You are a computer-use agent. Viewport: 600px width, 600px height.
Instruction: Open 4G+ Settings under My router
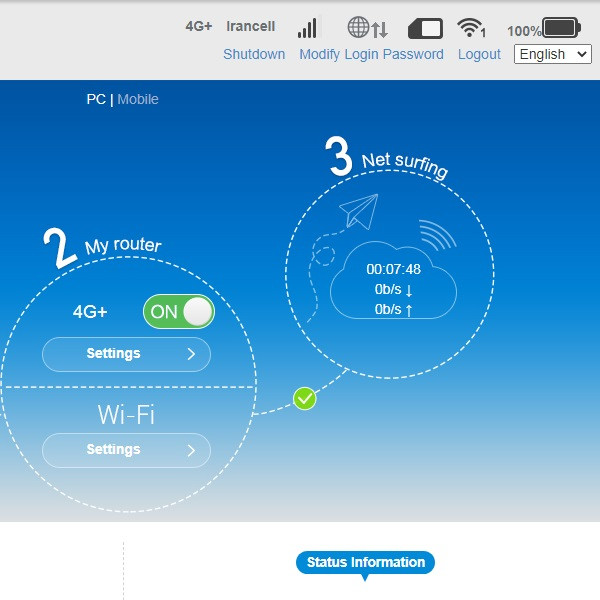point(115,354)
